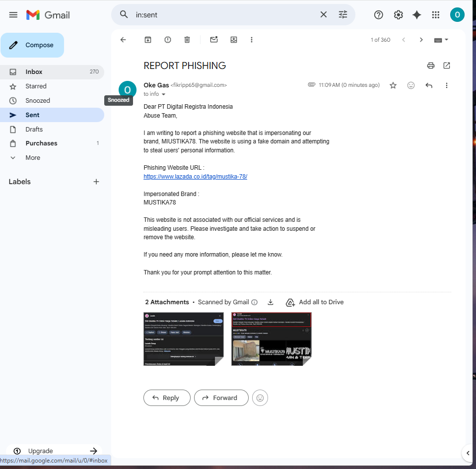Print the REPORT PHISHING email
This screenshot has width=476, height=469.
430,66
